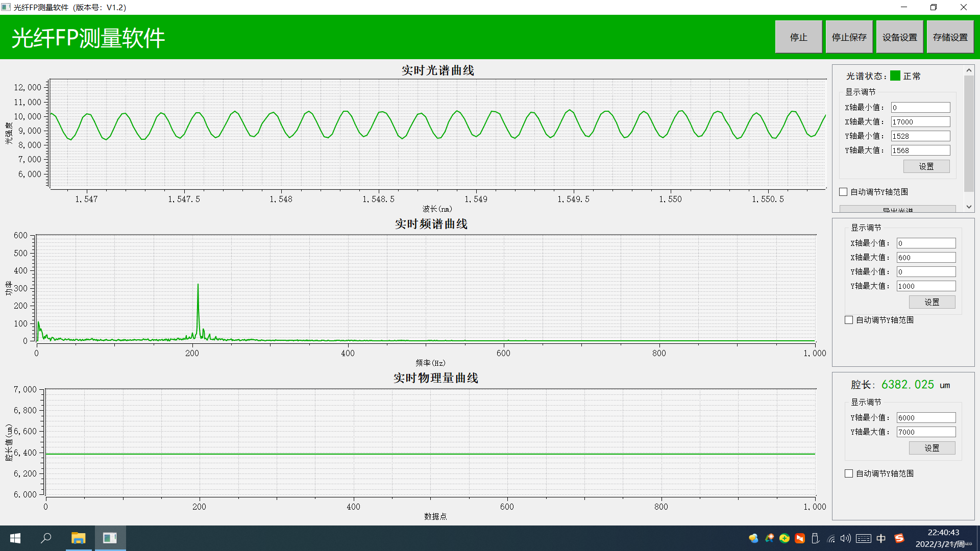Check auto Y-axis range for cavity length chart
Viewport: 980px width, 551px height.
pos(849,473)
